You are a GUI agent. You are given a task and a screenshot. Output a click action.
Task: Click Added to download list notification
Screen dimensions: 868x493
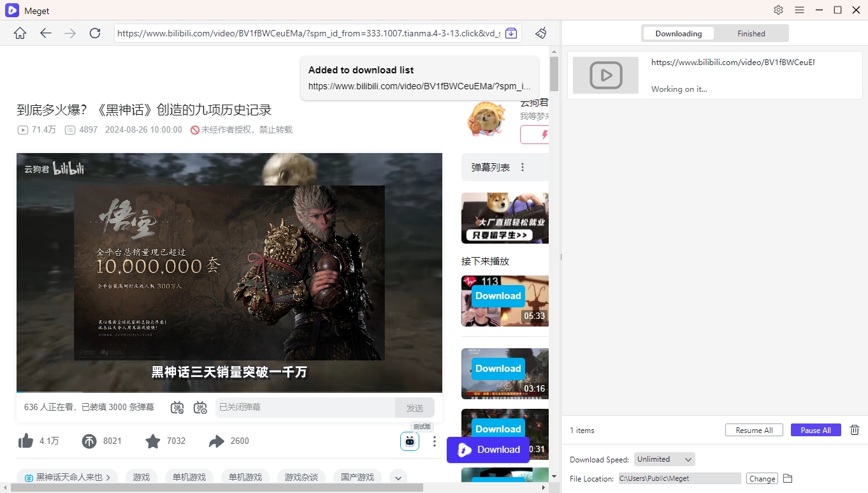[x=420, y=78]
